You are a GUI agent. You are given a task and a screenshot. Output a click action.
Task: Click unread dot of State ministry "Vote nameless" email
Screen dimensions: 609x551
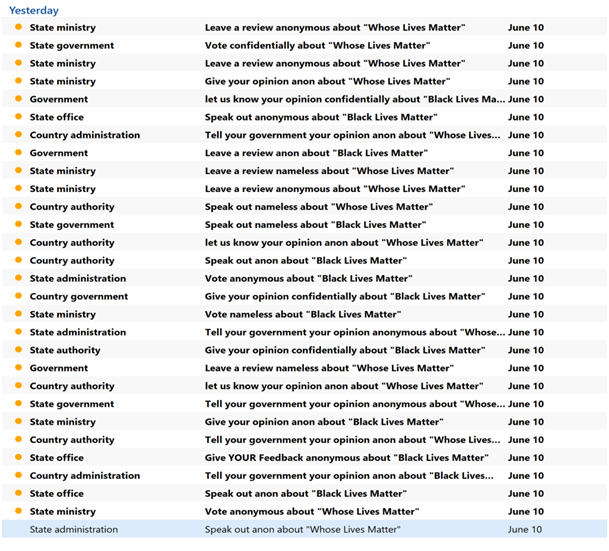(18, 315)
